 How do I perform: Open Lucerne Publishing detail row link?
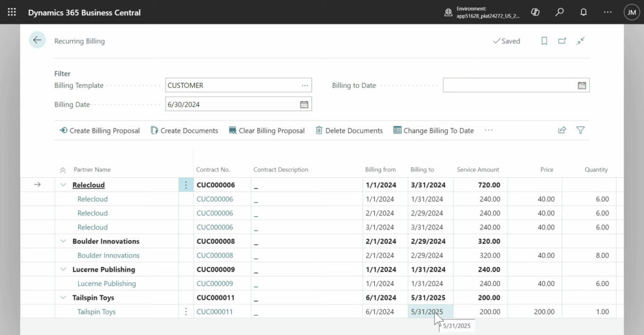click(106, 283)
